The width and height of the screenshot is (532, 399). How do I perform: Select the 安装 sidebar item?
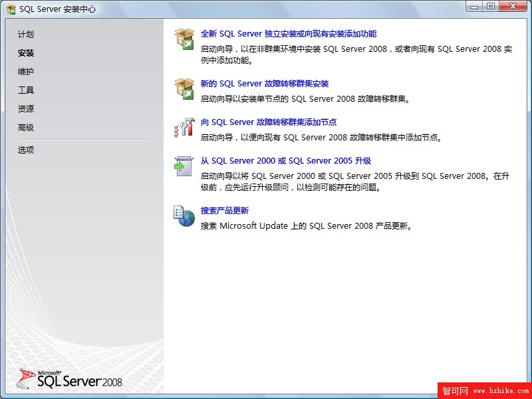pos(26,53)
